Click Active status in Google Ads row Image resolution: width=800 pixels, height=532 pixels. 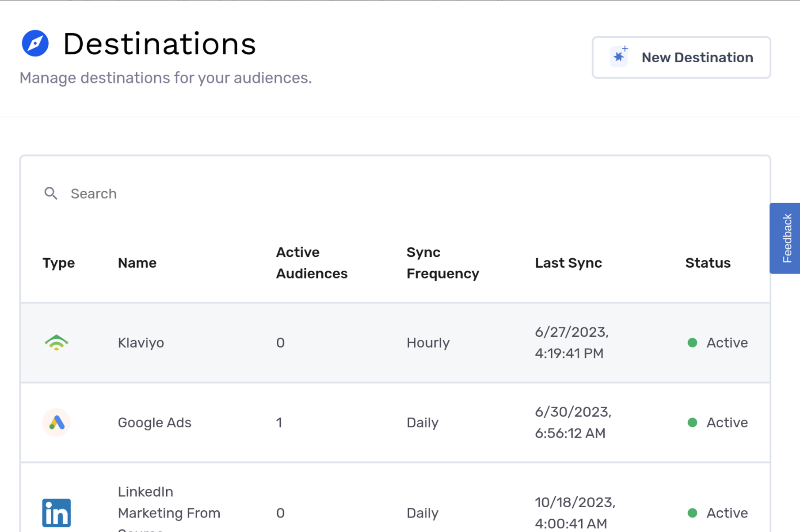click(x=727, y=422)
